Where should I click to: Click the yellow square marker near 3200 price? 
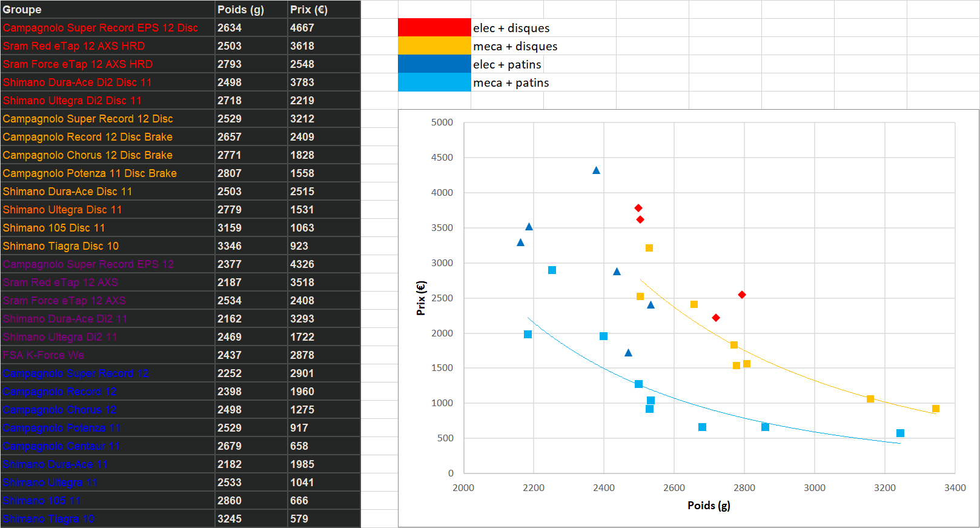(x=649, y=248)
